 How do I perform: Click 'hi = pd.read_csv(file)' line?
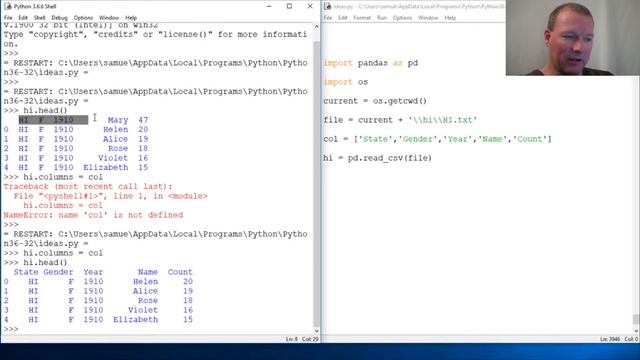click(x=378, y=158)
